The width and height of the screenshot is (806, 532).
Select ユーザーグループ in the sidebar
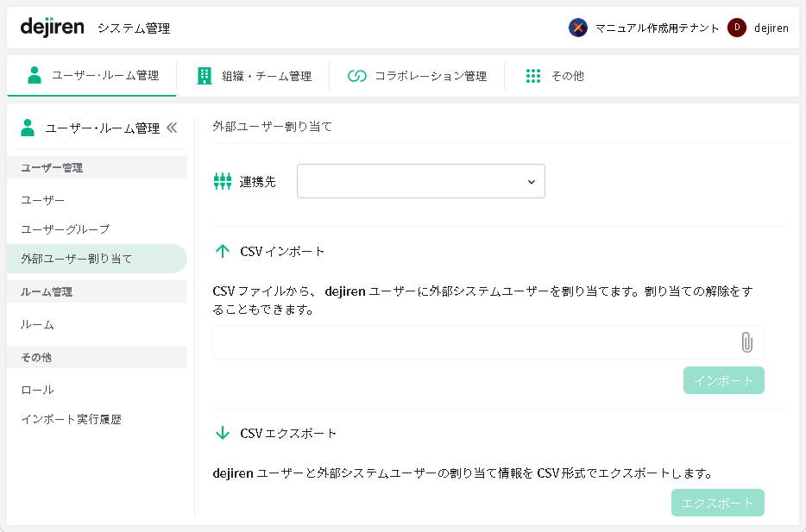(65, 229)
